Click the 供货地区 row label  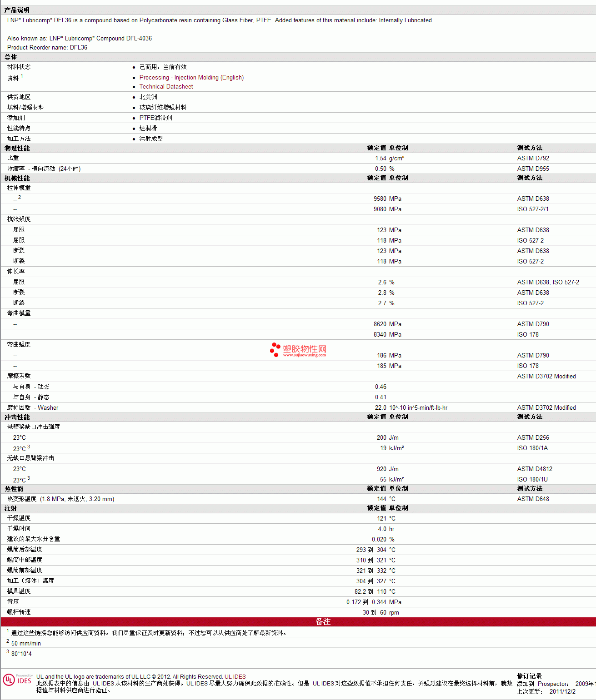[x=19, y=97]
